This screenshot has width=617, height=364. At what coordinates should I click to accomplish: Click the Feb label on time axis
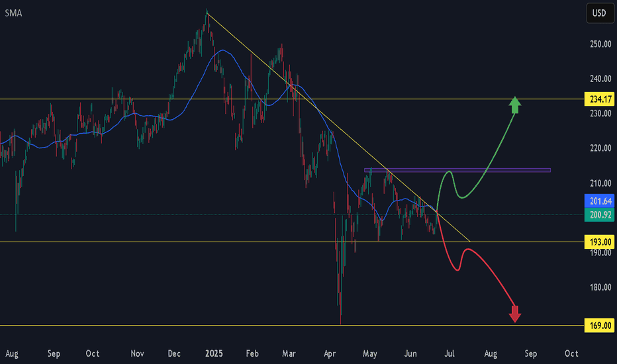(252, 353)
